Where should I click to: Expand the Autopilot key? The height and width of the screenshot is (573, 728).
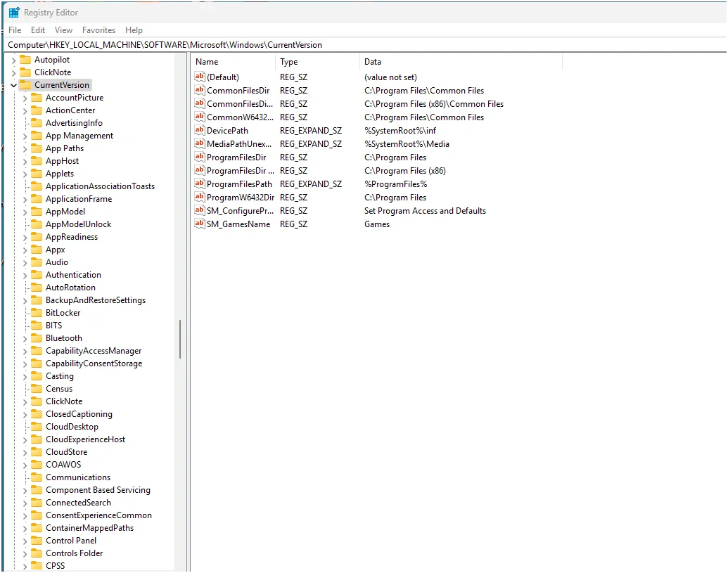click(x=13, y=60)
